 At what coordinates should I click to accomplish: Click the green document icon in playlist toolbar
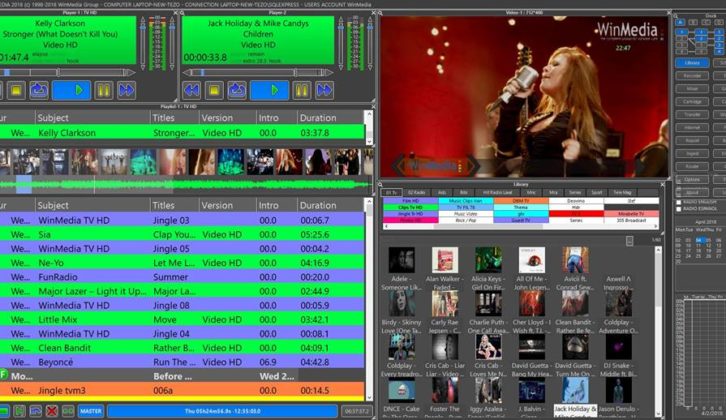click(x=19, y=411)
